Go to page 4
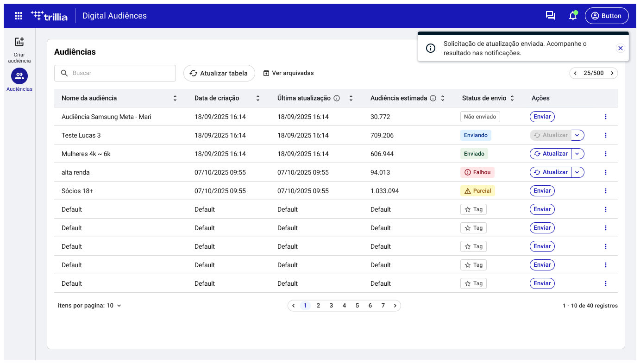The height and width of the screenshot is (364, 640). [x=345, y=306]
